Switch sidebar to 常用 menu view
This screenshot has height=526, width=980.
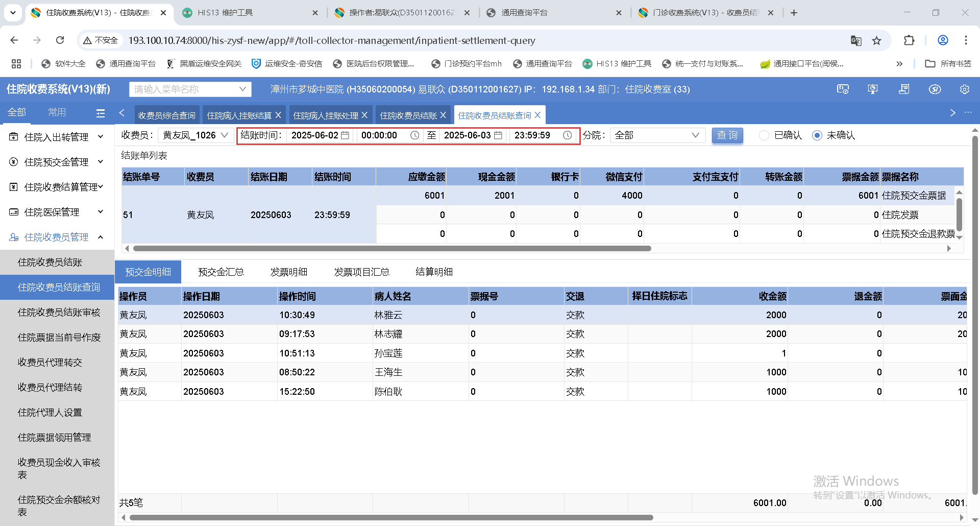pyautogui.click(x=57, y=112)
